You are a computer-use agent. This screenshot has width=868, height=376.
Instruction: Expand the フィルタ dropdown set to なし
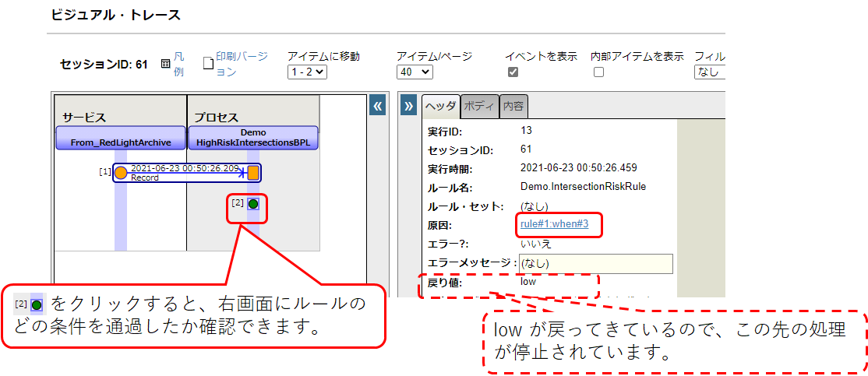click(x=709, y=72)
